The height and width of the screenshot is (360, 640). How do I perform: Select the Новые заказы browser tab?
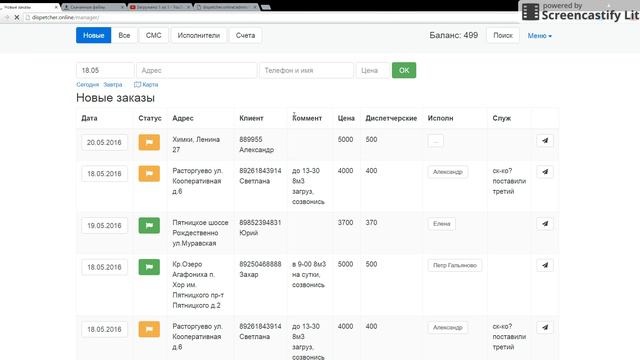pyautogui.click(x=29, y=7)
